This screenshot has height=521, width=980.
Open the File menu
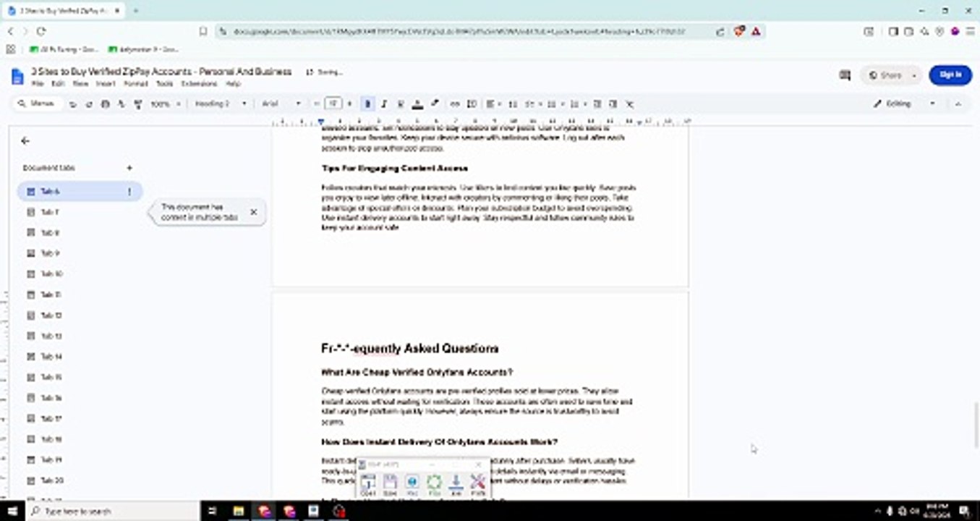coord(38,84)
